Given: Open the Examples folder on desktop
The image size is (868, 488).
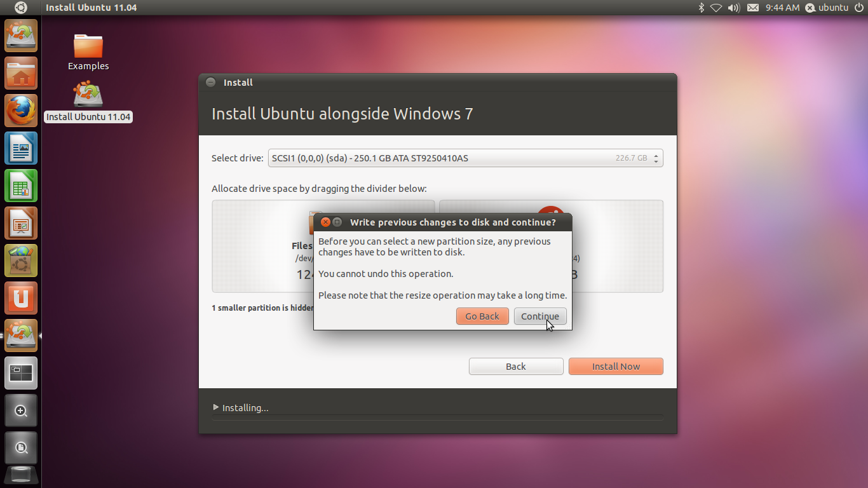Looking at the screenshot, I should pos(88,52).
